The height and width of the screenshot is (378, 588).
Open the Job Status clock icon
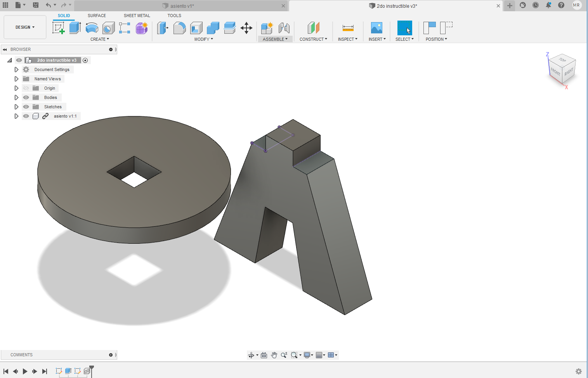pyautogui.click(x=536, y=5)
